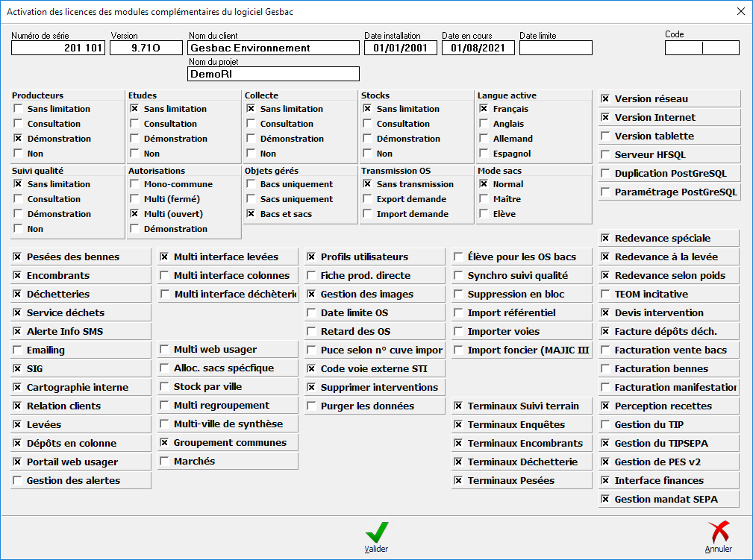Enable the Version tablette checkbox
Image resolution: width=753 pixels, height=560 pixels.
[605, 136]
